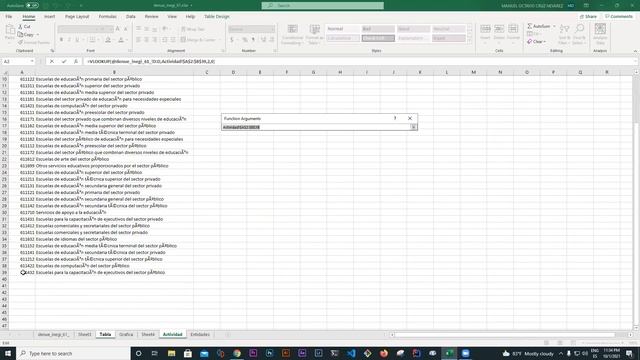Screen dimensions: 640x360
Task: Open the font name dropdown
Action: pos(96,29)
